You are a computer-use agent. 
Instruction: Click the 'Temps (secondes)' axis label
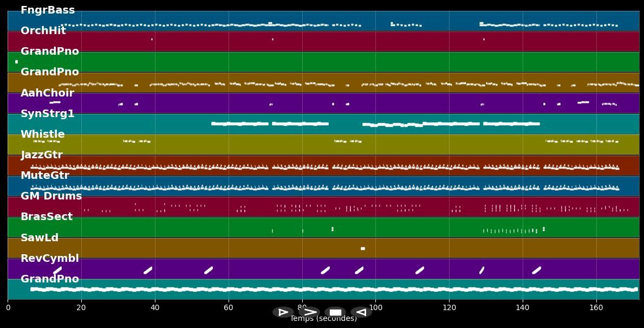pyautogui.click(x=323, y=319)
